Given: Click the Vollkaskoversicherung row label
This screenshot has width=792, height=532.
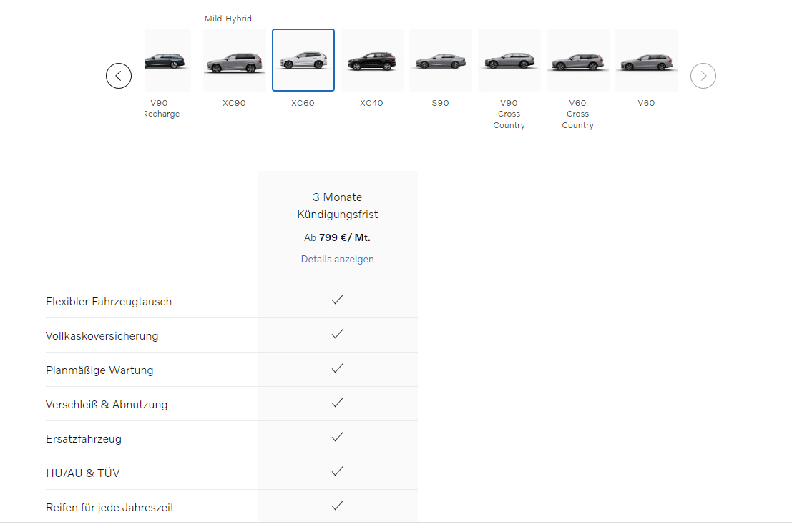Looking at the screenshot, I should pos(102,336).
